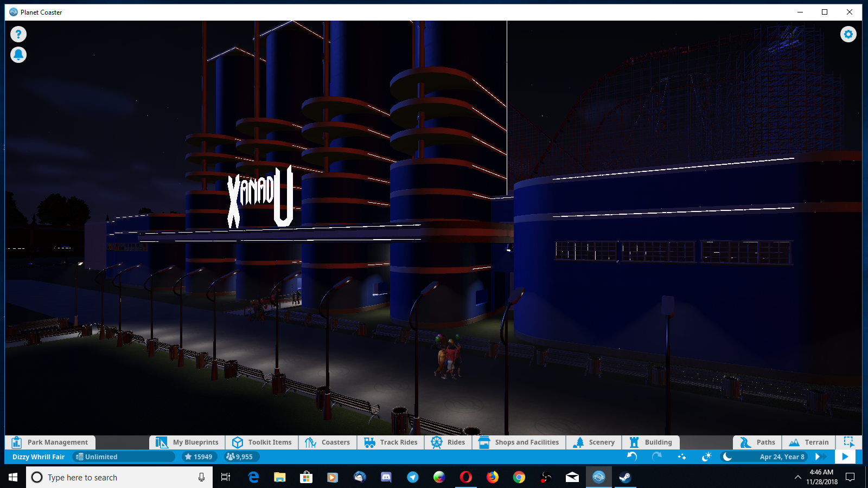Click the Dizzy Whrill Fair park name

point(39,457)
